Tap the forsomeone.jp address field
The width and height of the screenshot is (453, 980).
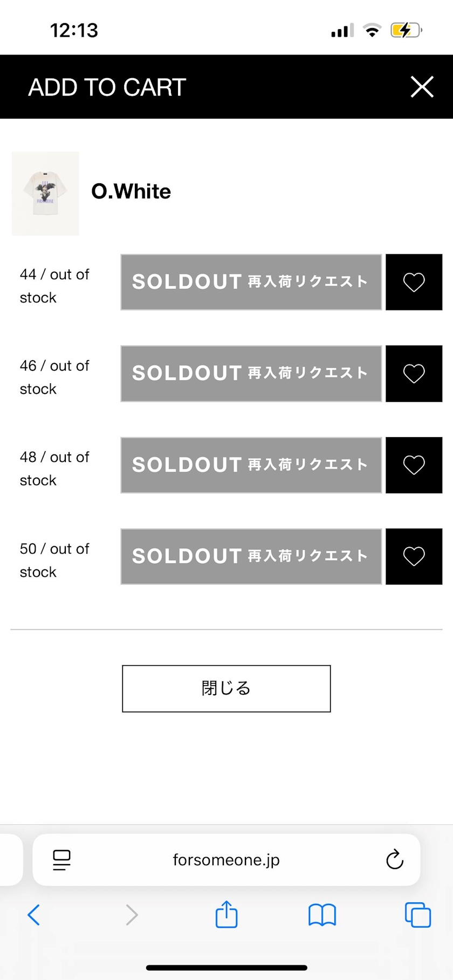pyautogui.click(x=226, y=860)
